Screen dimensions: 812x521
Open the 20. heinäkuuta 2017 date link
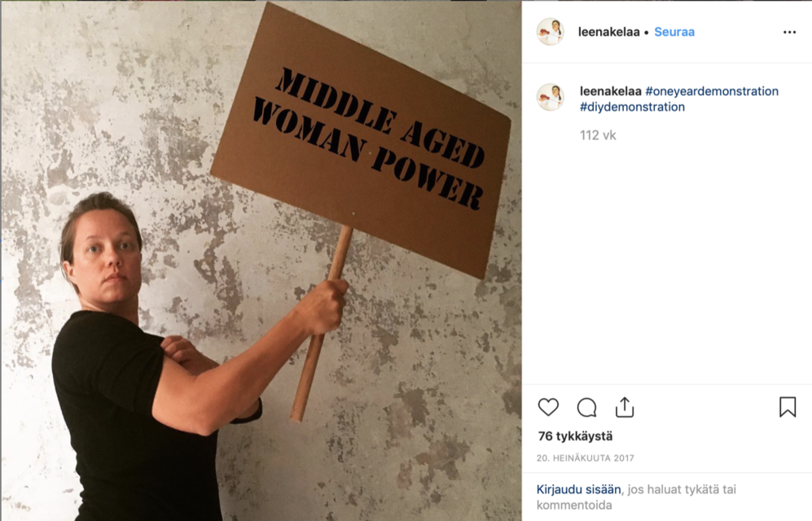tap(586, 458)
